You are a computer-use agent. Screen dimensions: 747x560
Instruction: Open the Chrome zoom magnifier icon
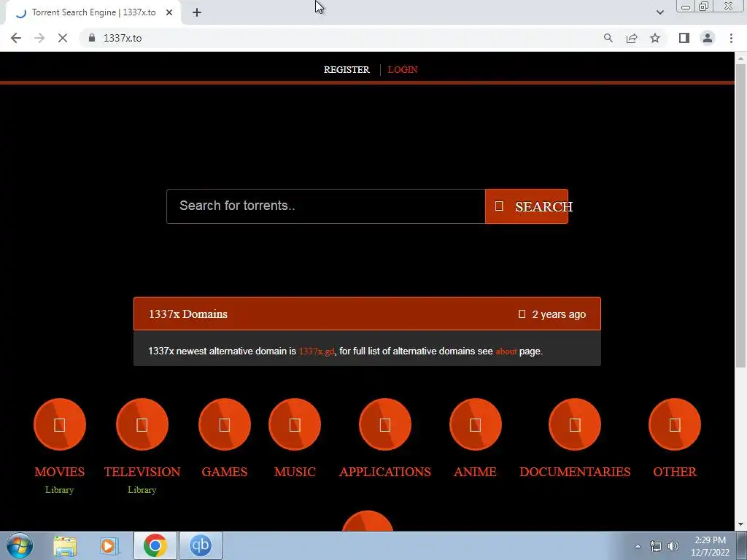pos(608,38)
